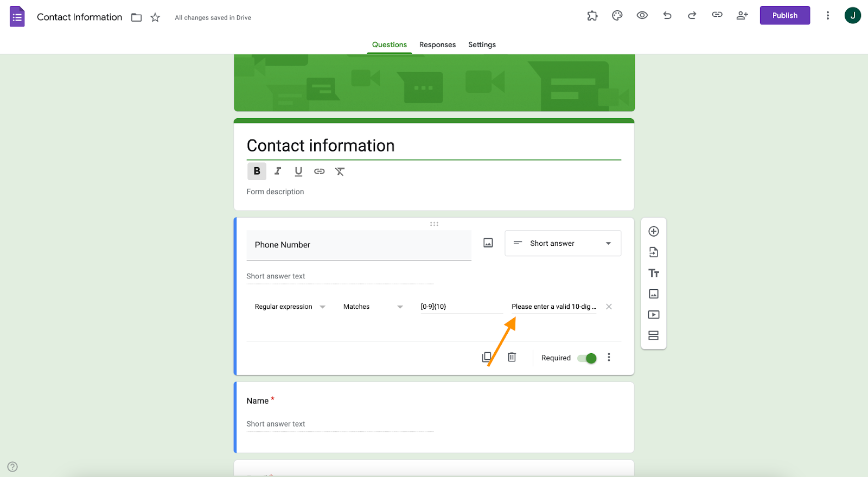
Task: Import questions using sidebar icon
Action: point(654,252)
